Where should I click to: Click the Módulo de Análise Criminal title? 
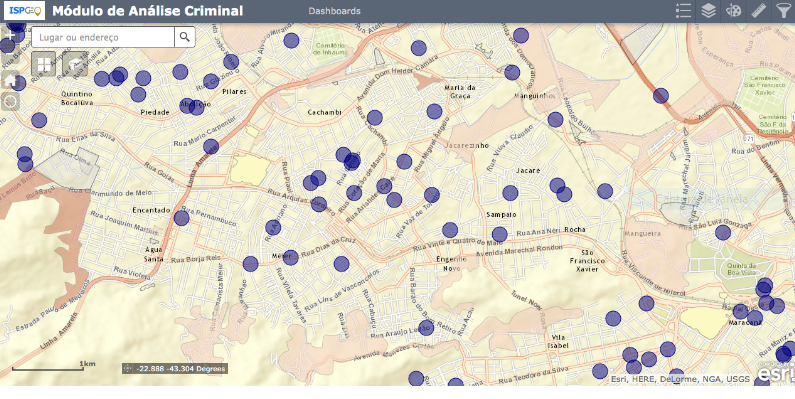pyautogui.click(x=148, y=11)
